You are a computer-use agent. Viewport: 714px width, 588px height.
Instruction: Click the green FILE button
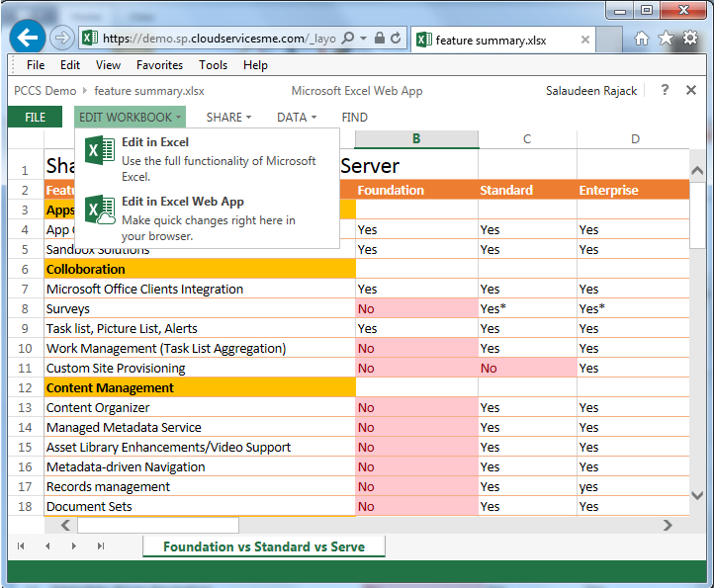[35, 117]
